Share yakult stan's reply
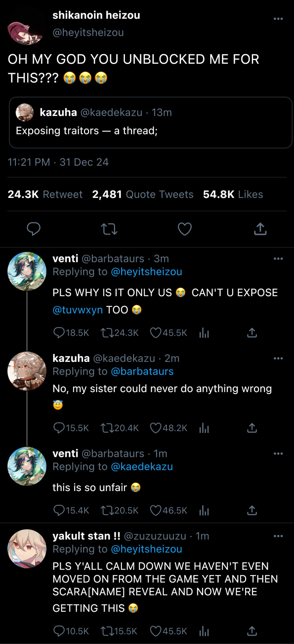This screenshot has height=644, width=294. (x=252, y=631)
